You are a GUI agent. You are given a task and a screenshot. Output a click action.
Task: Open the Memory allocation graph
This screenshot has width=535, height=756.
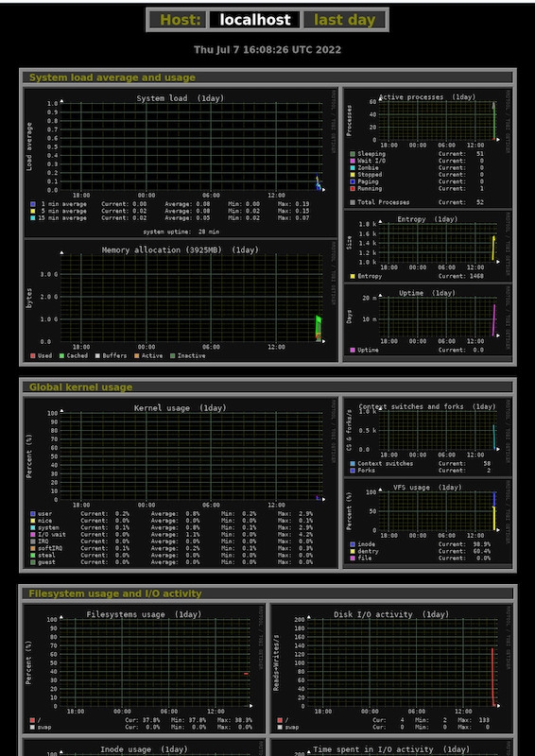point(181,301)
